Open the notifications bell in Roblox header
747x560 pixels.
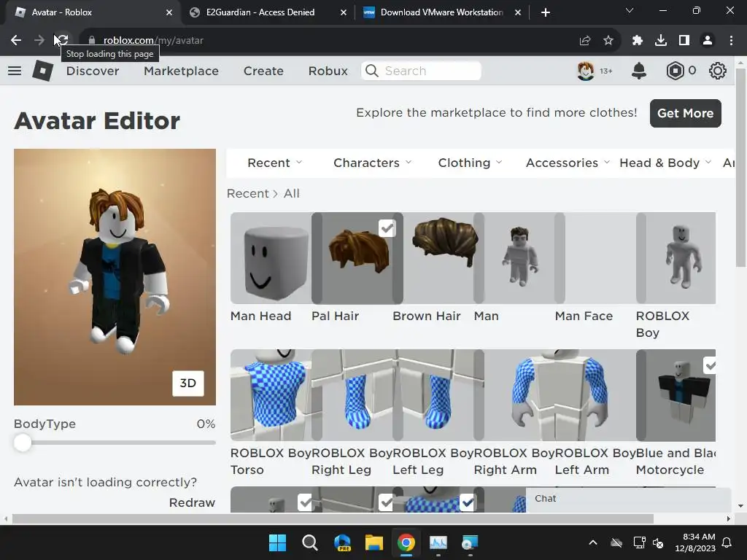[639, 71]
